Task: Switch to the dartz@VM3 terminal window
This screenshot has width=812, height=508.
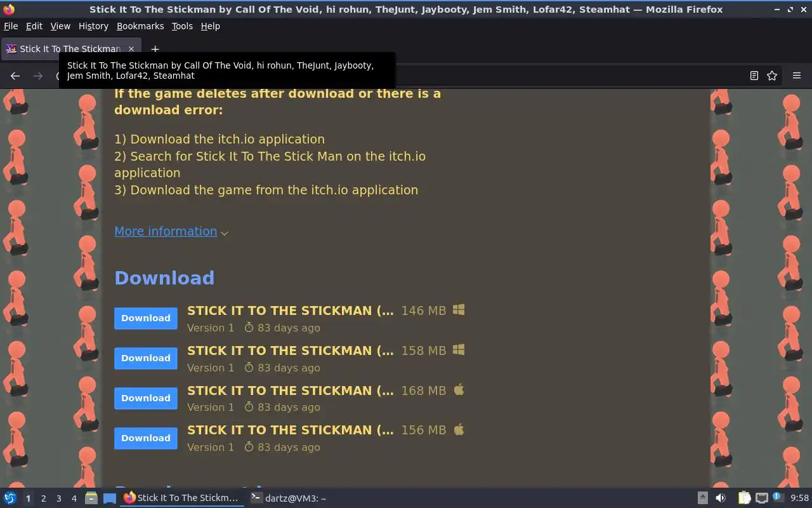Action: point(289,498)
